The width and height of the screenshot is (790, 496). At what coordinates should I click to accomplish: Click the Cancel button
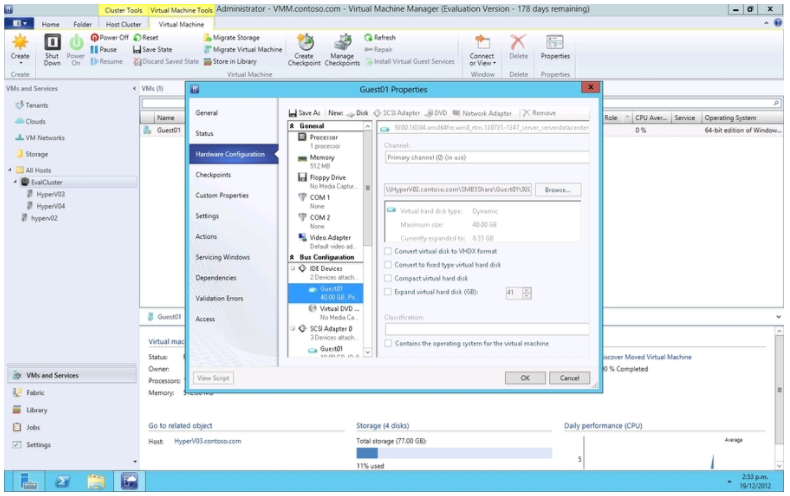pos(569,378)
